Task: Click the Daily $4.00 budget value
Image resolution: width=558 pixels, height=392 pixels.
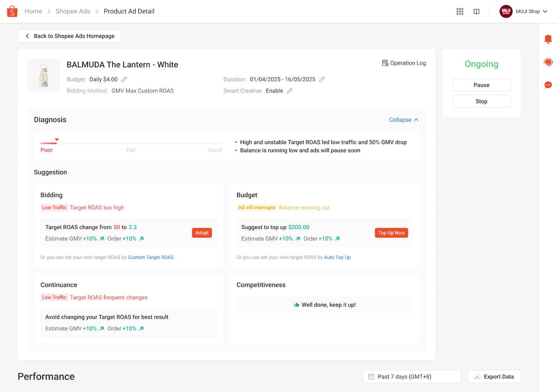Action: [104, 79]
